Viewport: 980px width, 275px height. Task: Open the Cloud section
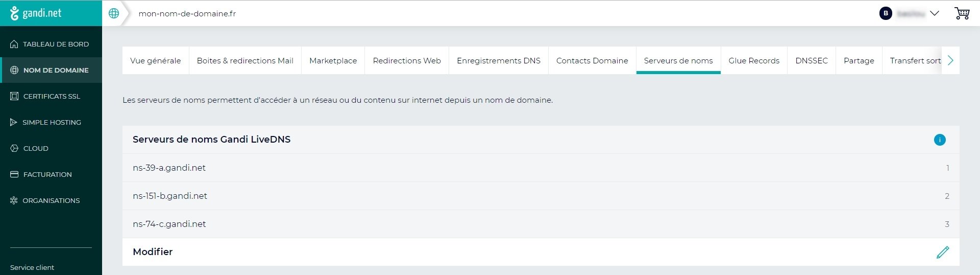(51, 148)
